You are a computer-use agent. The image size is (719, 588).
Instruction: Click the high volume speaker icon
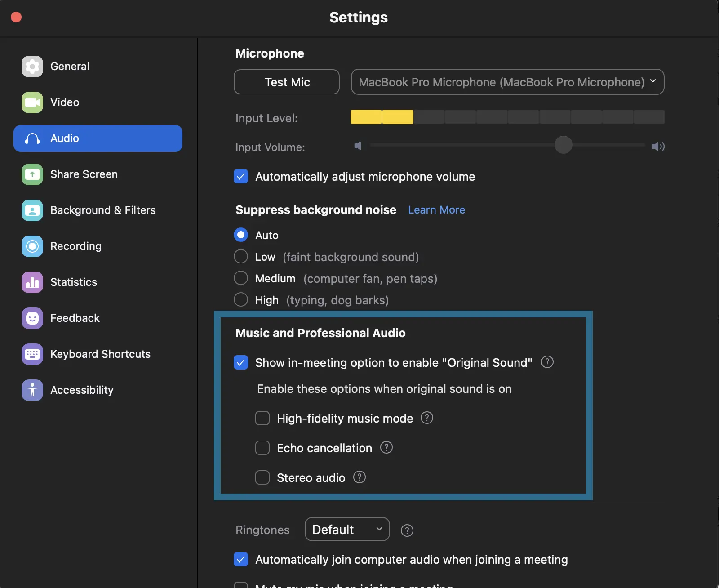(658, 146)
